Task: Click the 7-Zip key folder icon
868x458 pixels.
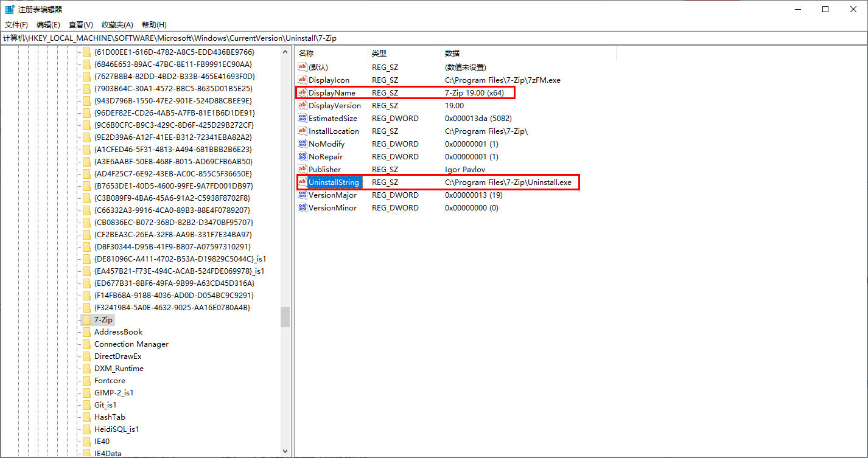Action: tap(86, 319)
